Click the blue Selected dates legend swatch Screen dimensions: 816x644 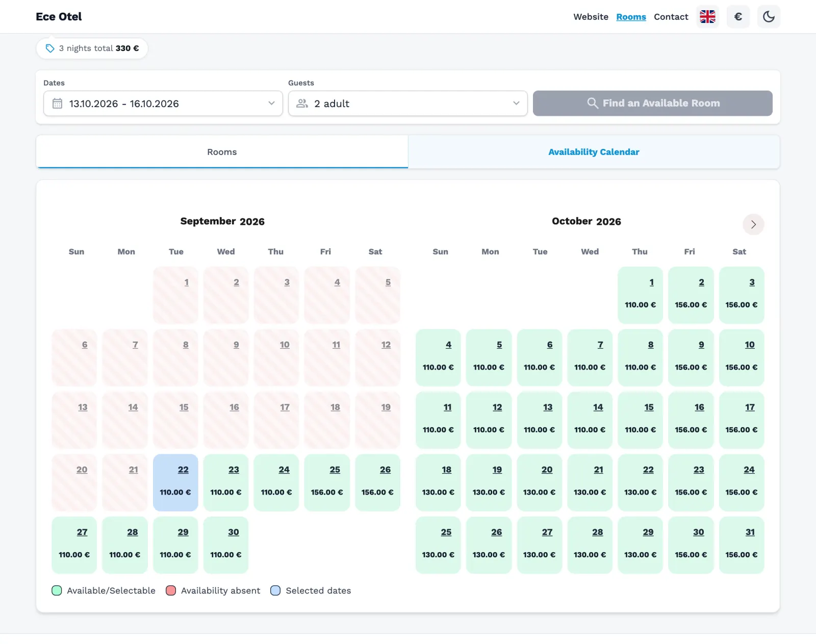coord(275,590)
